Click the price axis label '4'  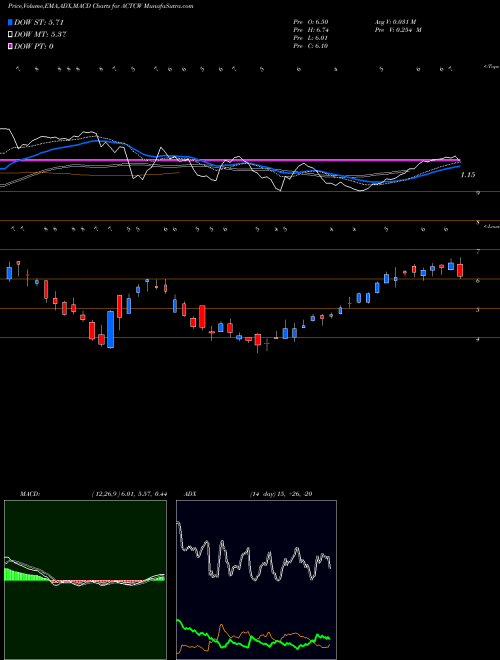coord(478,339)
